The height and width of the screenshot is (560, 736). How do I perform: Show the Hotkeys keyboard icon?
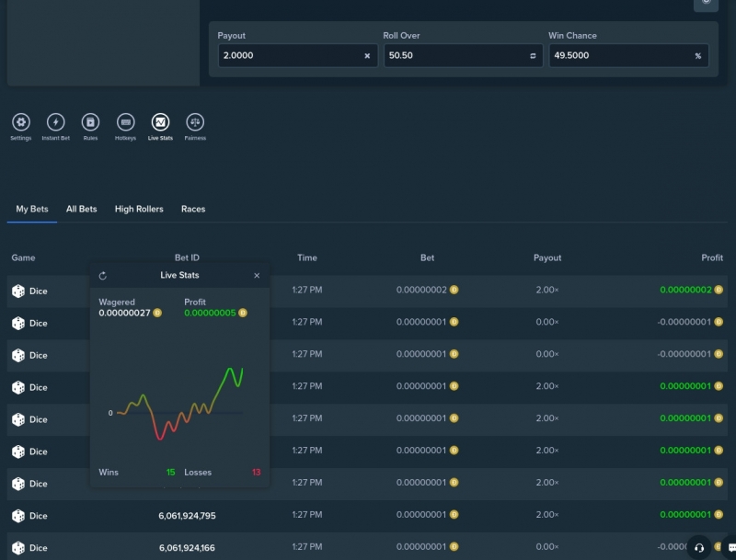click(125, 122)
